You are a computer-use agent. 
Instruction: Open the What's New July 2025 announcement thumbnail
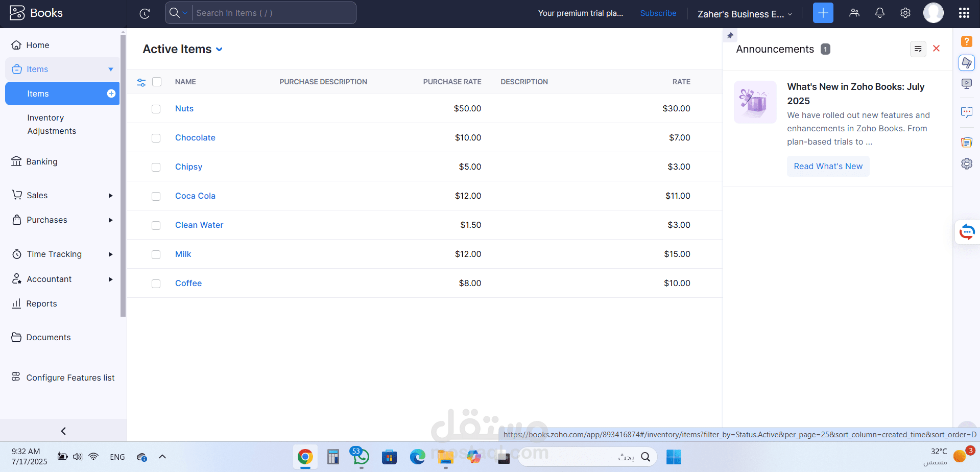tap(755, 102)
